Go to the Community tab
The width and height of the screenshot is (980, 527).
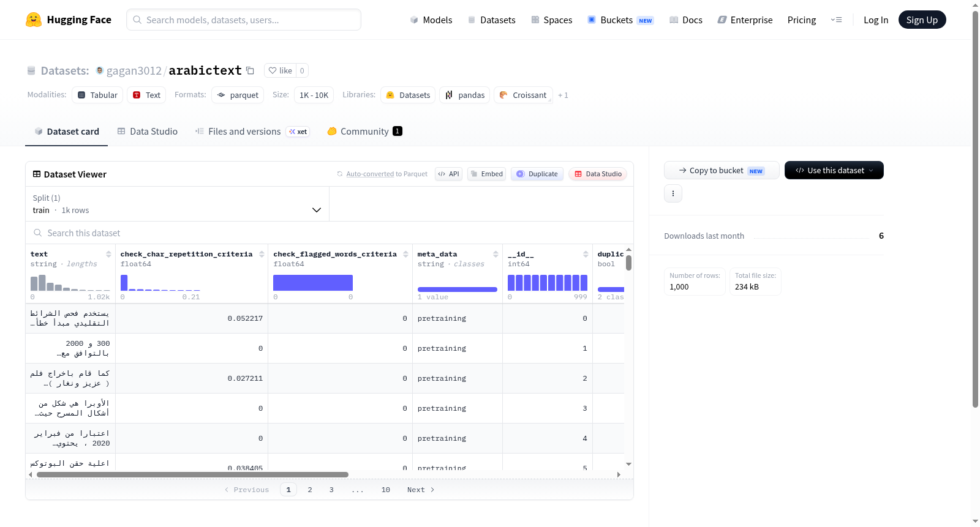[x=364, y=131]
